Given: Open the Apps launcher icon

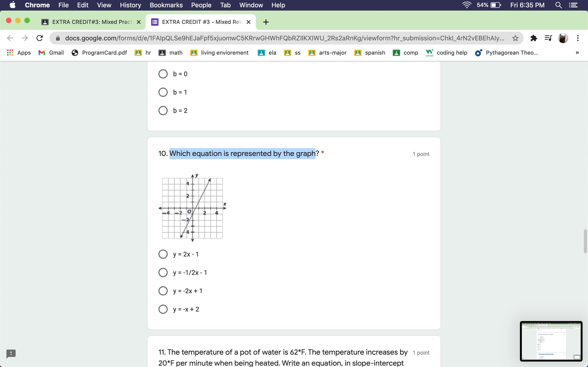Looking at the screenshot, I should 10,53.
